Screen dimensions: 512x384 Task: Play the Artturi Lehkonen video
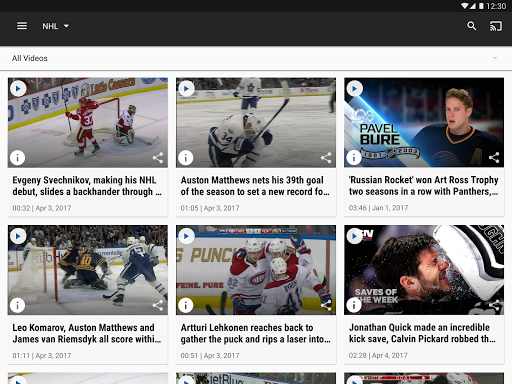(x=186, y=236)
